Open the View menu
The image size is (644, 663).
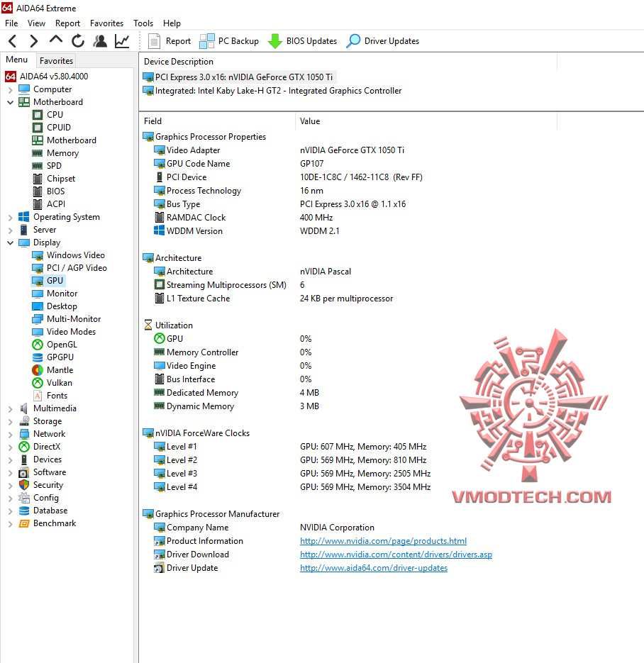[x=36, y=23]
